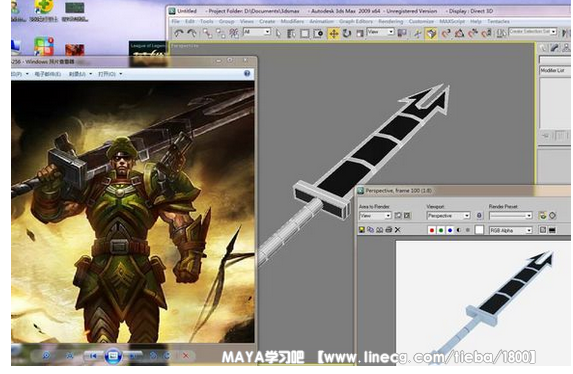The image size is (573, 374).
Task: Select the Move tool in 3ds Max toolbar
Action: point(333,34)
